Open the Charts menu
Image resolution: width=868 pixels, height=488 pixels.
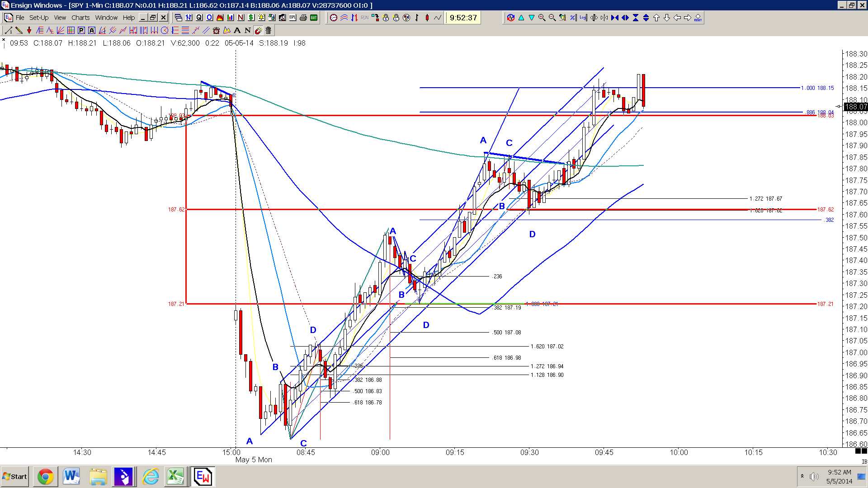80,18
